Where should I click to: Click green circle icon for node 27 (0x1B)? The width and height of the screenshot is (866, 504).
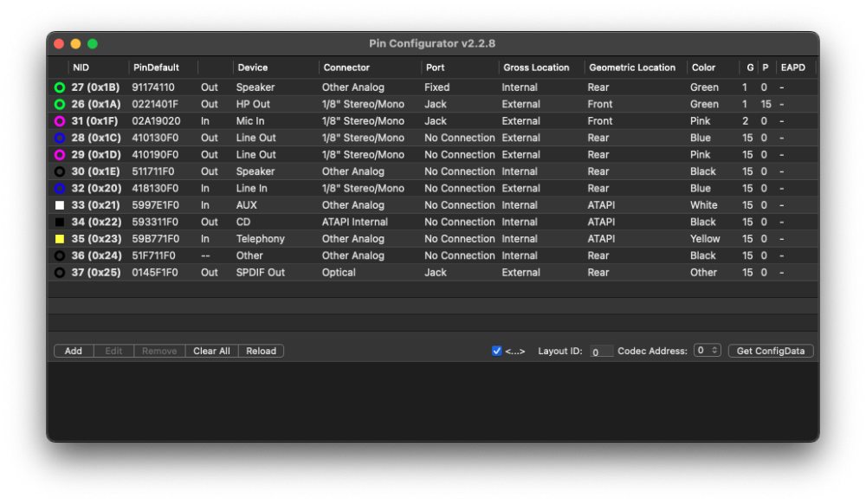point(60,87)
